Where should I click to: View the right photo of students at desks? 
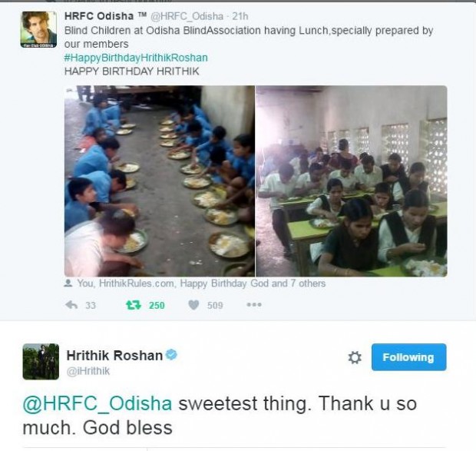tap(351, 181)
